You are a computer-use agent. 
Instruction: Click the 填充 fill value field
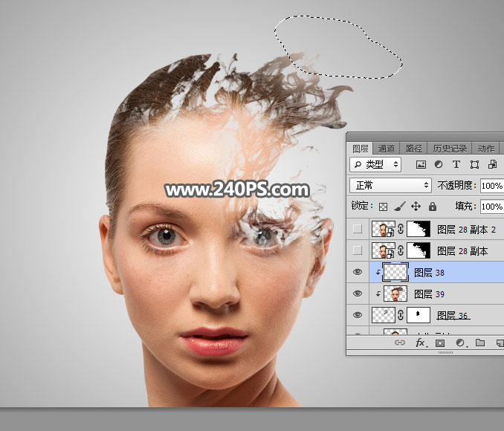pos(492,207)
